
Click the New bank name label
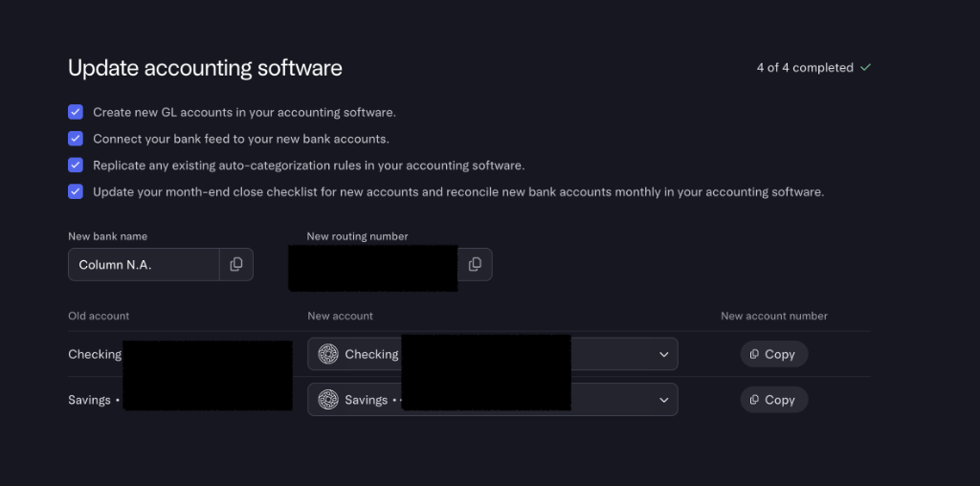pos(107,236)
